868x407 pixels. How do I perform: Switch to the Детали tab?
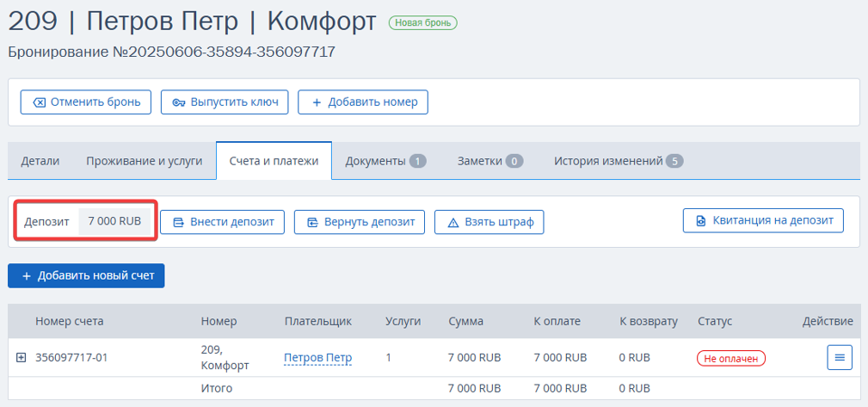tap(40, 161)
